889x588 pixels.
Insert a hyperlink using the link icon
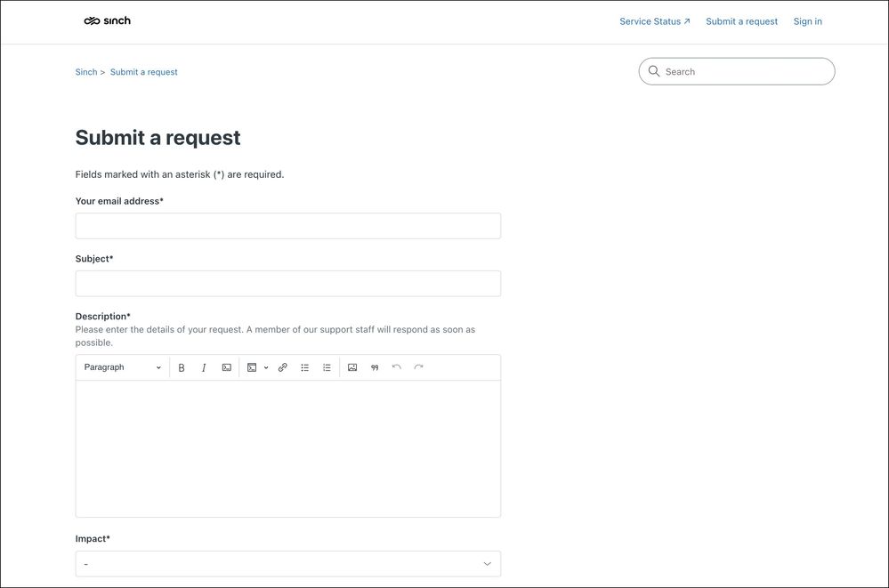coord(282,367)
